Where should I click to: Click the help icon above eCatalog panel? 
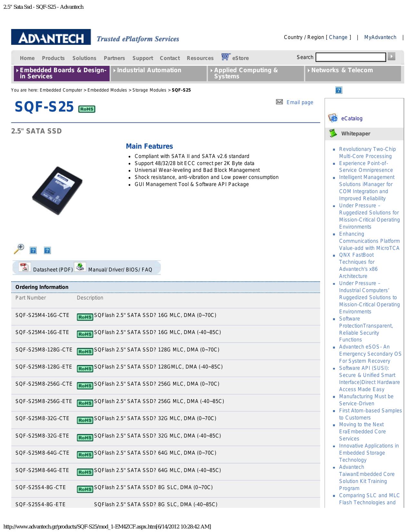[338, 90]
